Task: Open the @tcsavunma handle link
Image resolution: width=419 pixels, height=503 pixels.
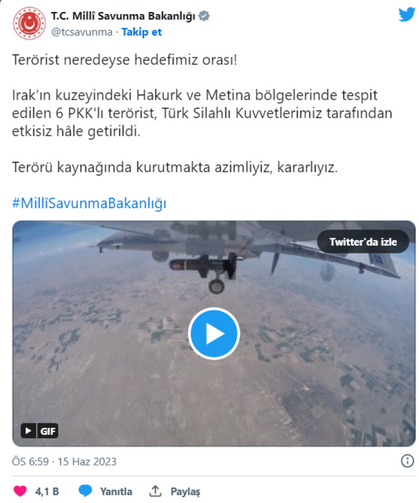Action: [82, 32]
